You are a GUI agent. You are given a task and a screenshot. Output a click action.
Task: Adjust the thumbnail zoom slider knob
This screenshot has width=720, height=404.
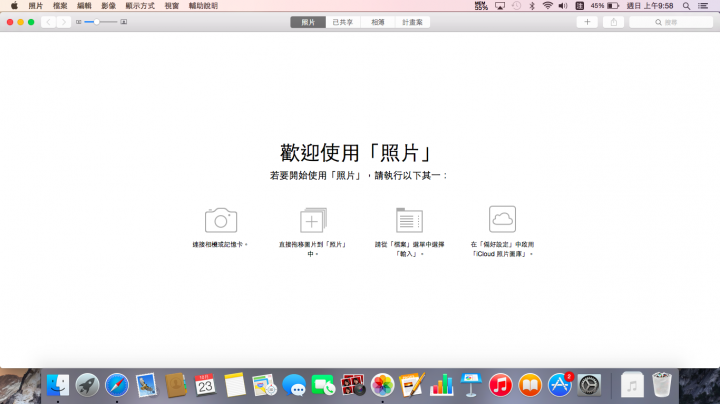[96, 22]
